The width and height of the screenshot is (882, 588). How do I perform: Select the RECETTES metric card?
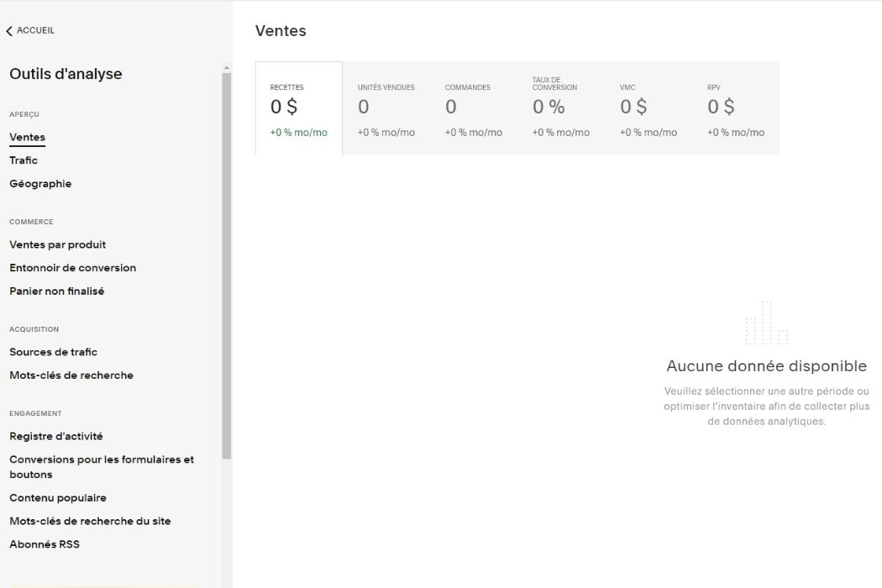[x=297, y=108]
